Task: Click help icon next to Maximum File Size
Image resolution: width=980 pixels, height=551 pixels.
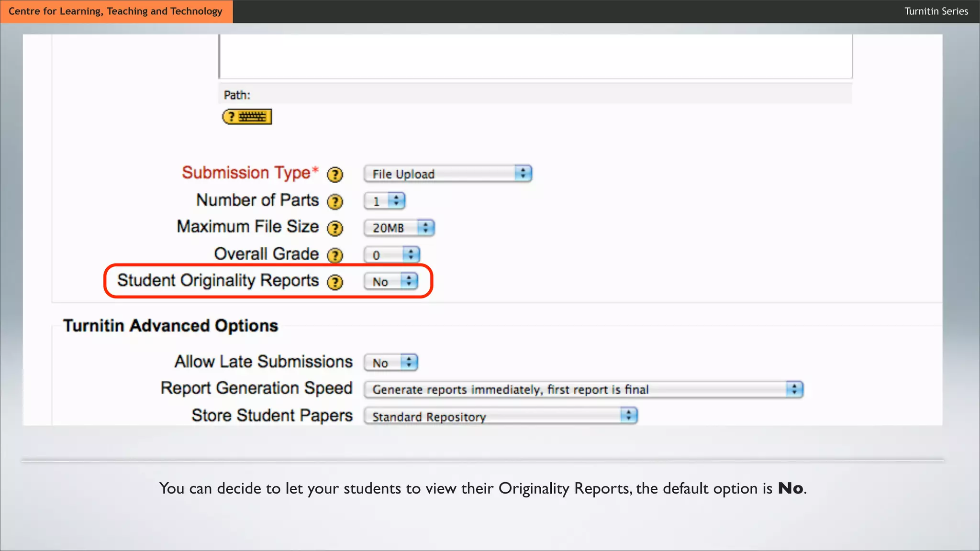Action: coord(335,229)
